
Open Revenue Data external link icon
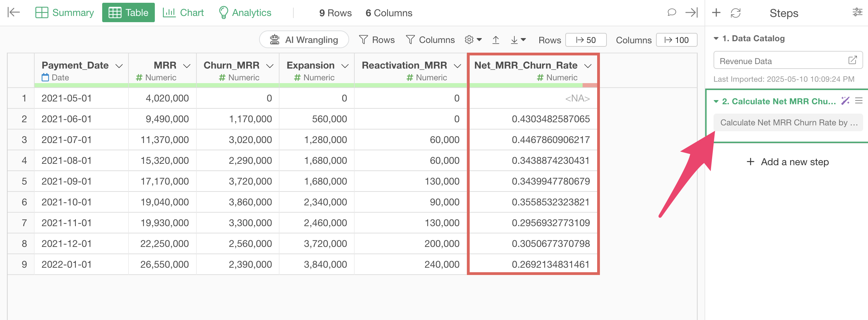[x=852, y=60]
